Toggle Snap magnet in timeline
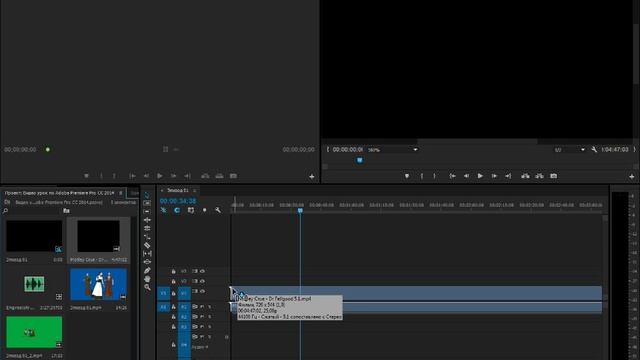This screenshot has width=640, height=360. pos(177,210)
